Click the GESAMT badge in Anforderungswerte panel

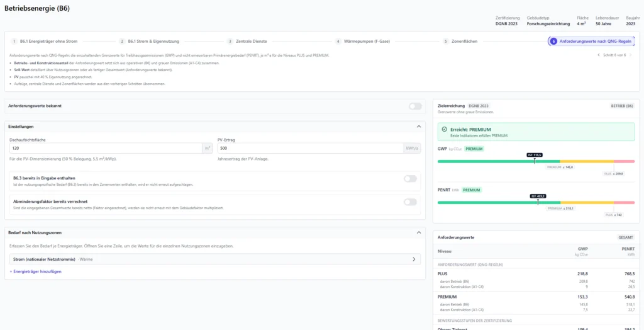(626, 237)
